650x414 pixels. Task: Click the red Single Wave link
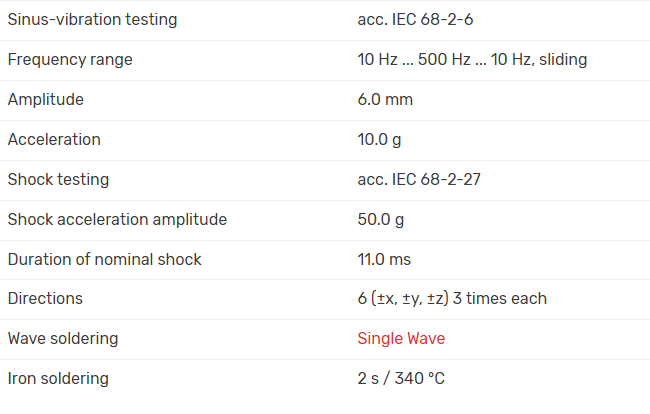click(401, 339)
